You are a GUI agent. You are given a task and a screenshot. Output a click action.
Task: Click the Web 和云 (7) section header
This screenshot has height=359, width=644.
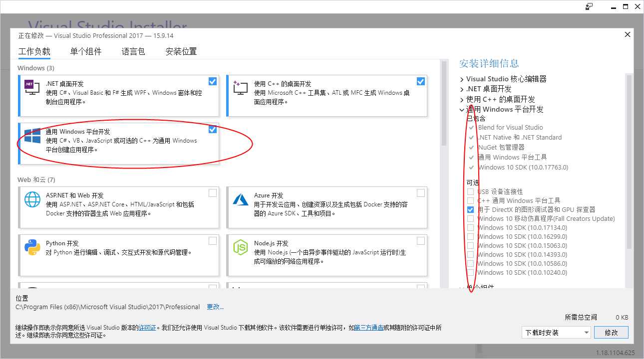36,179
